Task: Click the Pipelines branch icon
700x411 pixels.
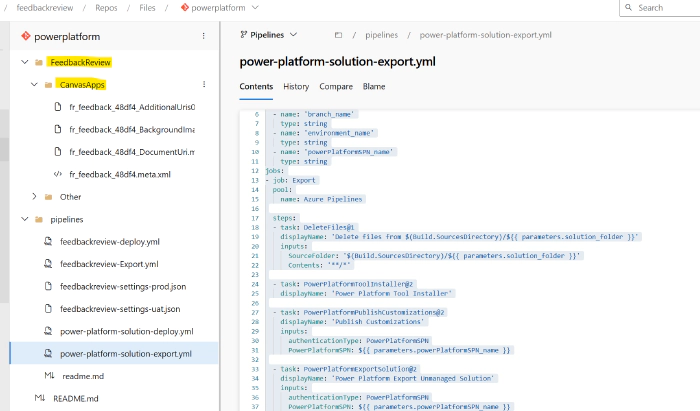Action: [x=245, y=35]
